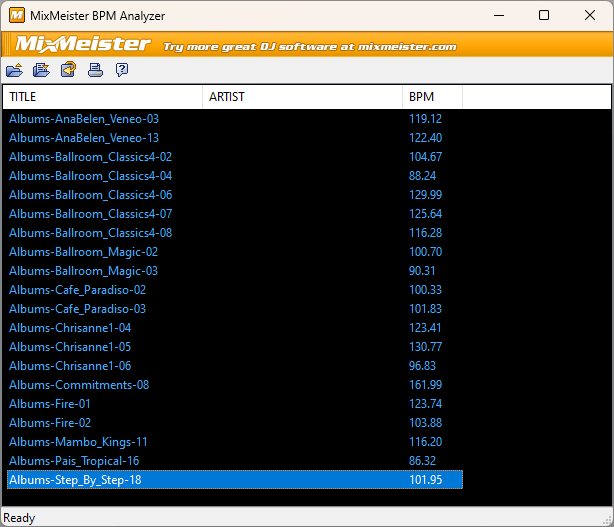Viewport: 614px width, 527px height.
Task: Click BPM value 125.64
Action: 426,214
